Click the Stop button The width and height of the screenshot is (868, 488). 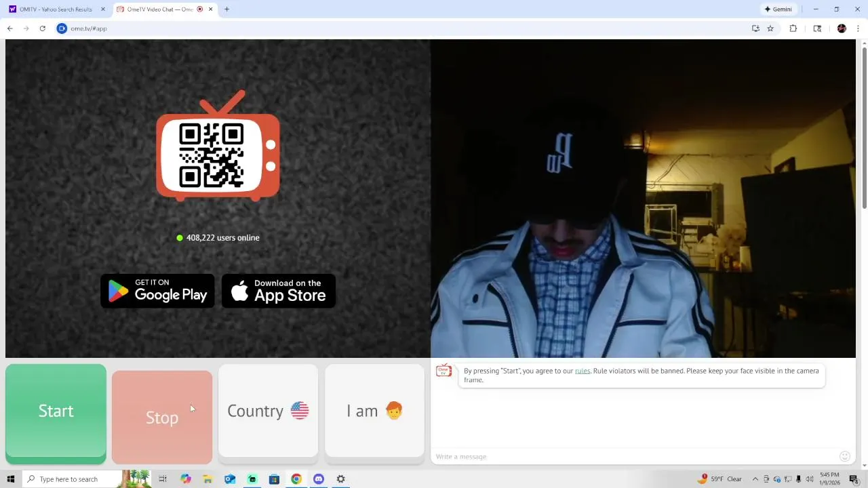click(162, 417)
